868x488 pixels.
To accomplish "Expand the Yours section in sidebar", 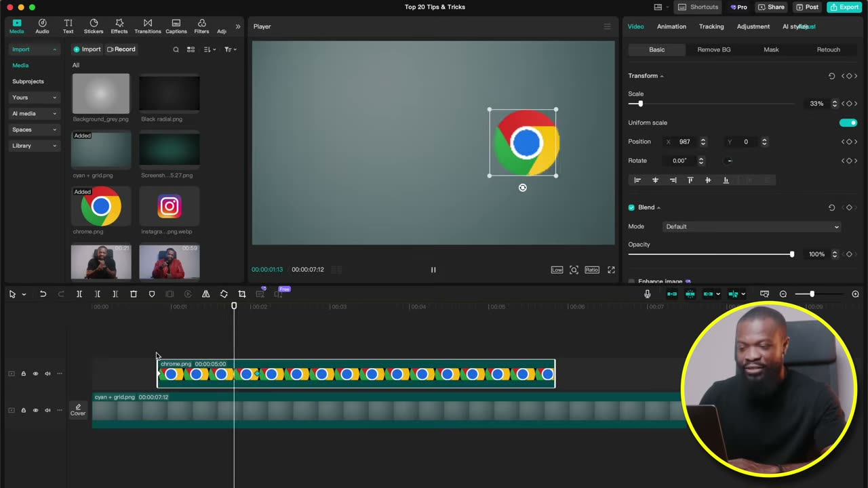I will 35,98.
